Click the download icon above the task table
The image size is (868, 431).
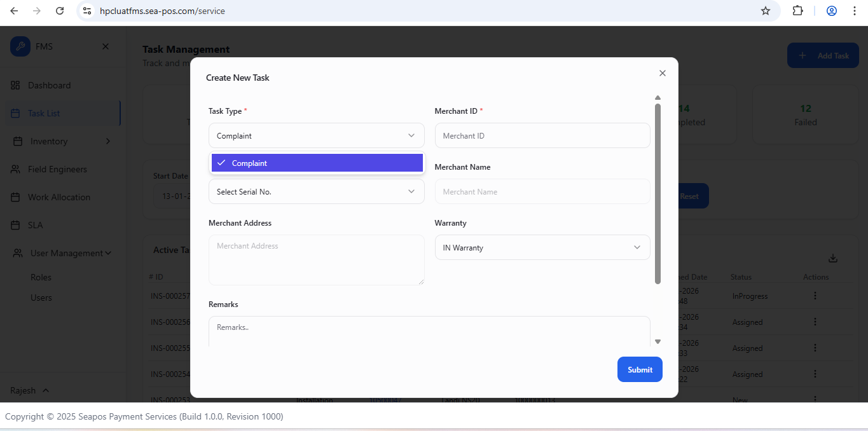coord(833,258)
